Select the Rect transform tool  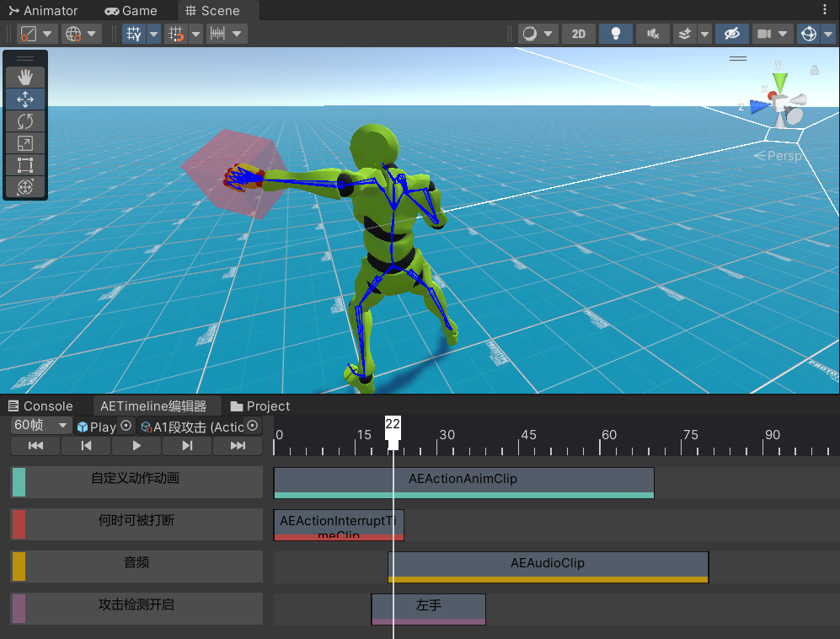[x=25, y=165]
